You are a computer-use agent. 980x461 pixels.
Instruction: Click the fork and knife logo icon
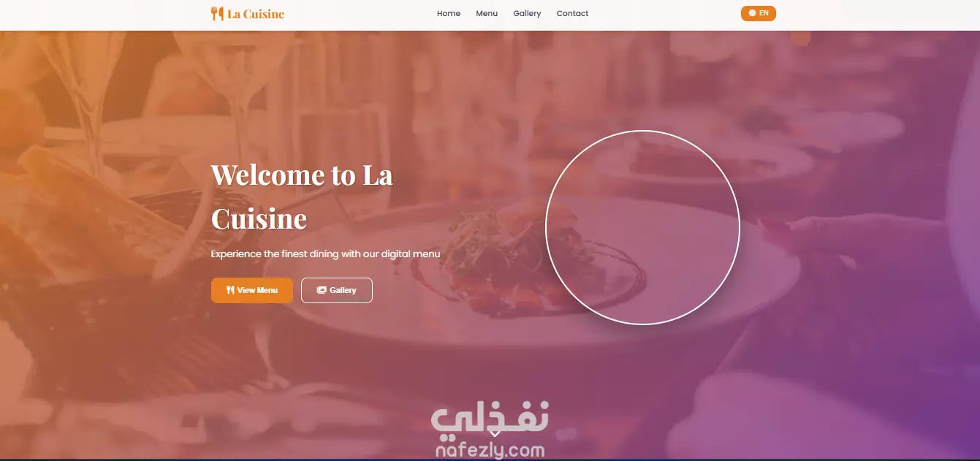217,13
